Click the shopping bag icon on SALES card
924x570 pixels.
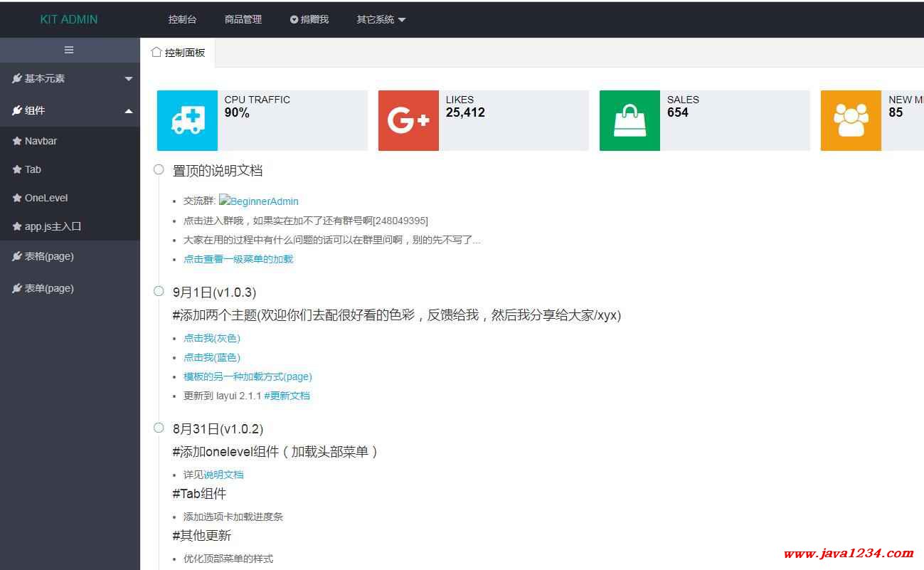(630, 120)
